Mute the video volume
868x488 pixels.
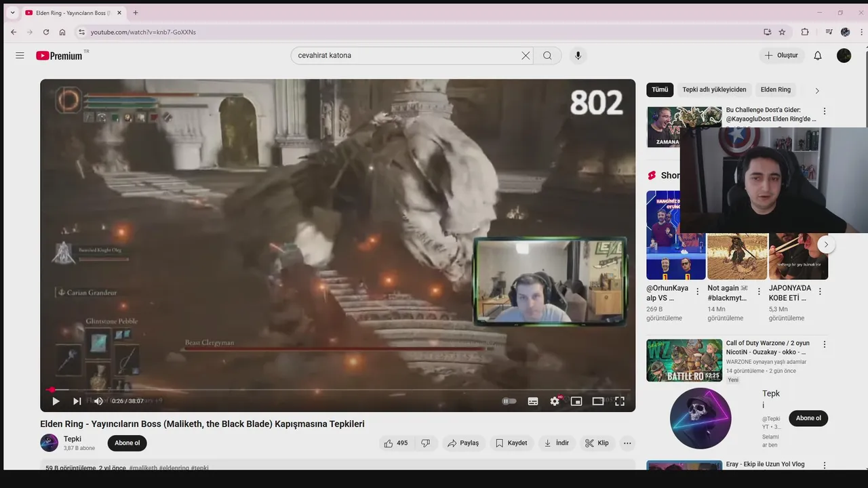98,401
